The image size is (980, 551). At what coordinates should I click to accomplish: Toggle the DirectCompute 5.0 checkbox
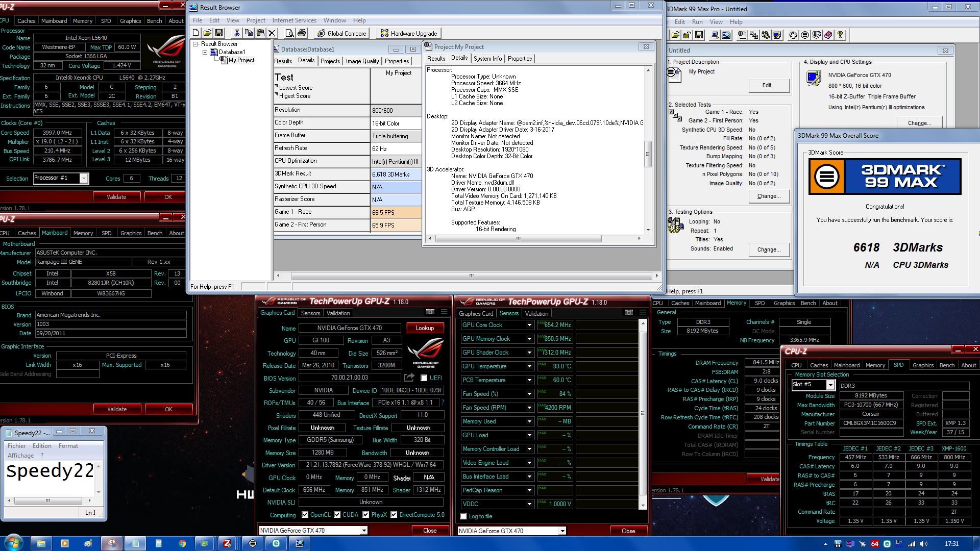tap(394, 515)
